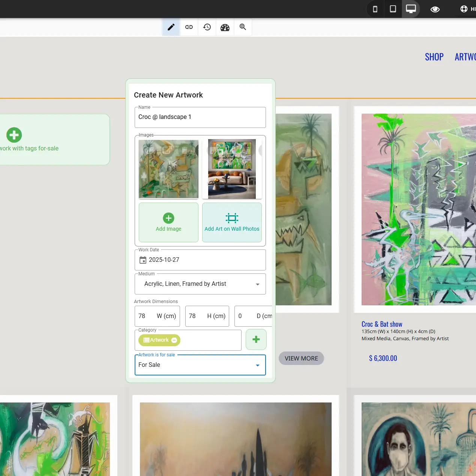476x476 pixels.
Task: Open the Croc & Bat show title link
Action: [x=382, y=324]
